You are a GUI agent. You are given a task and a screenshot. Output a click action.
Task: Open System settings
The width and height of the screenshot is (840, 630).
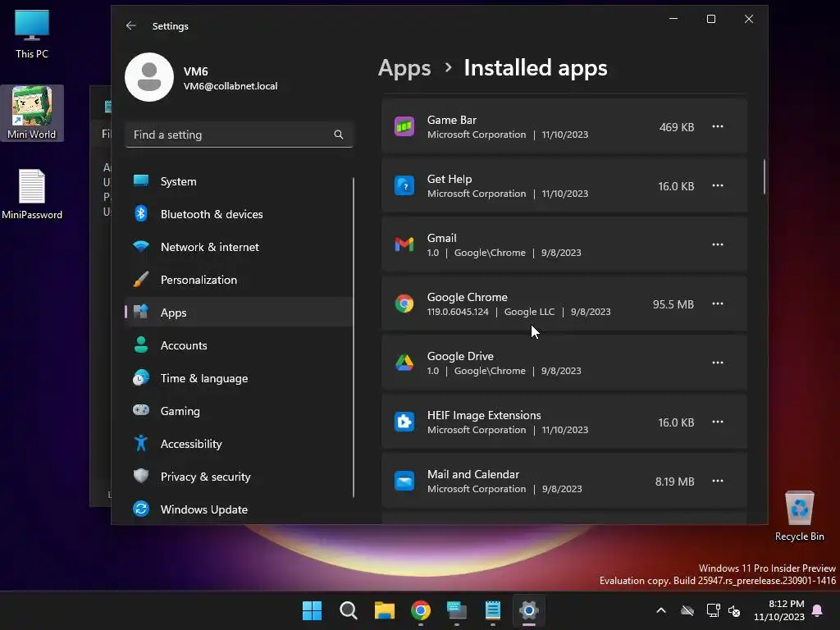point(239,181)
